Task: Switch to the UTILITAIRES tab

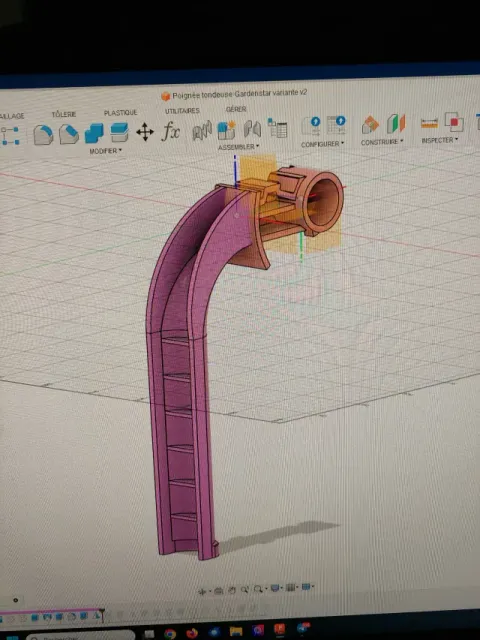Action: coord(182,111)
